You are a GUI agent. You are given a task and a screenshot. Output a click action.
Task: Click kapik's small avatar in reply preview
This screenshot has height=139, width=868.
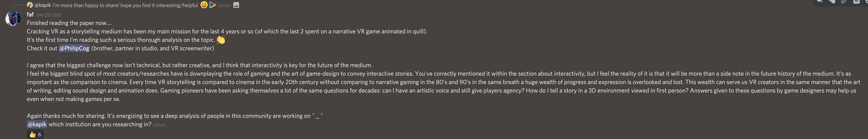coord(30,5)
